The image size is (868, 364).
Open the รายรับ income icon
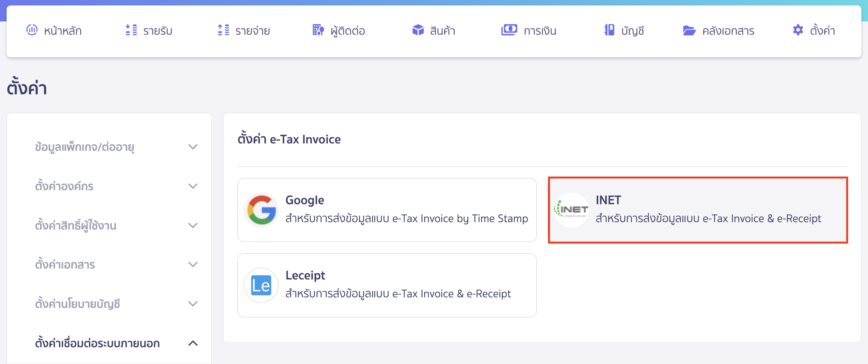132,30
